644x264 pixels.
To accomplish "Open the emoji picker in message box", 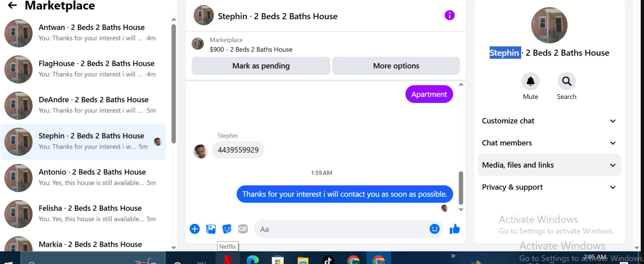I will (435, 229).
